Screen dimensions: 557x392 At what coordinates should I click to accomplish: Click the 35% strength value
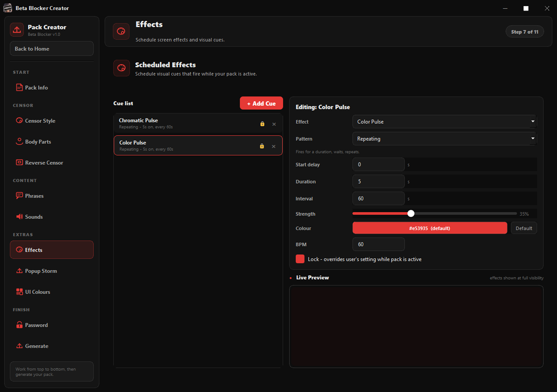point(524,214)
